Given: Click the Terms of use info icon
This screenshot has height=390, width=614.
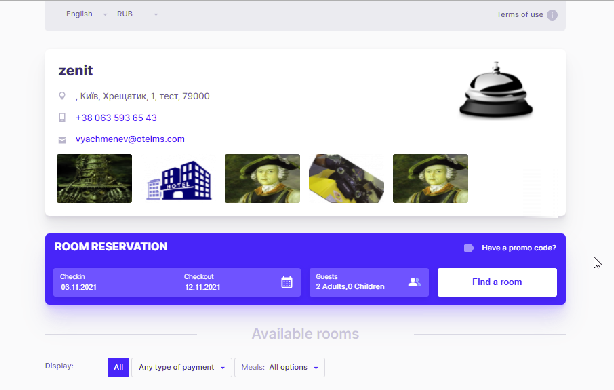Looking at the screenshot, I should click(x=552, y=15).
